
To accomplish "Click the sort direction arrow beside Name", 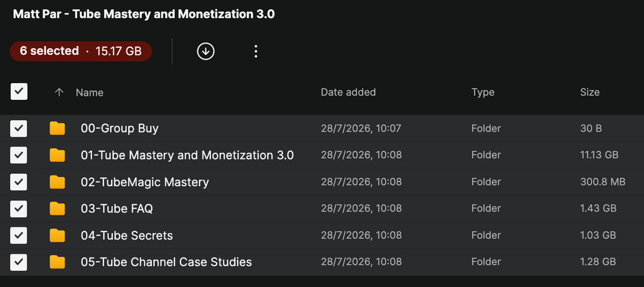I will pyautogui.click(x=60, y=92).
